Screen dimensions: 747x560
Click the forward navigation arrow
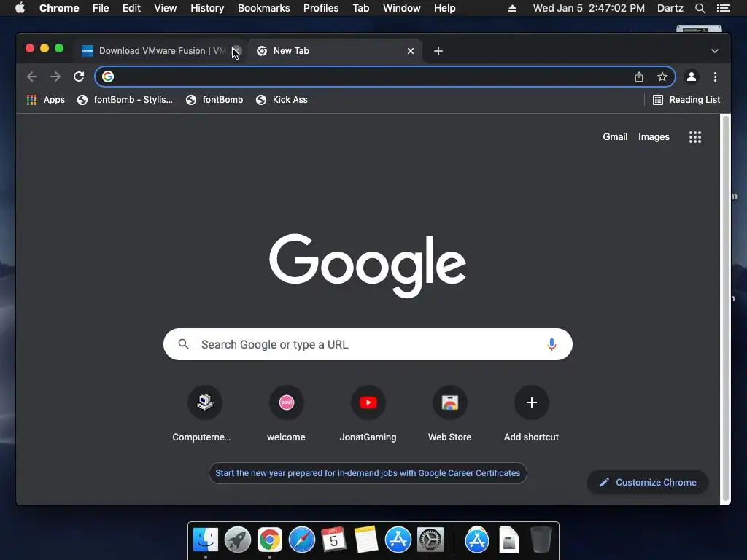pyautogui.click(x=55, y=77)
